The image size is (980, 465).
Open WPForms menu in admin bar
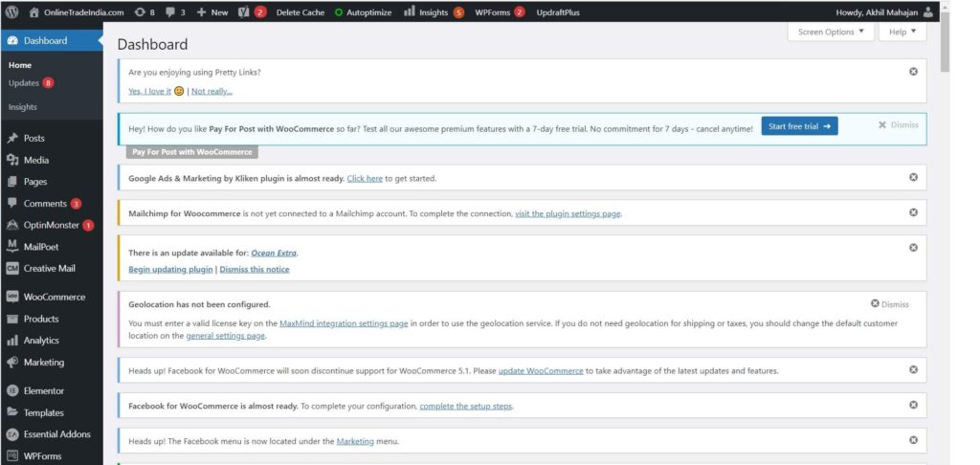point(500,11)
